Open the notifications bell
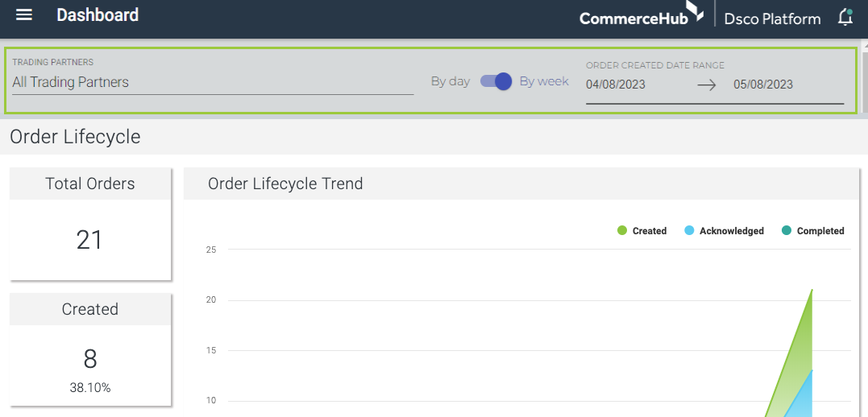Viewport: 868px width, 417px height. coord(845,17)
